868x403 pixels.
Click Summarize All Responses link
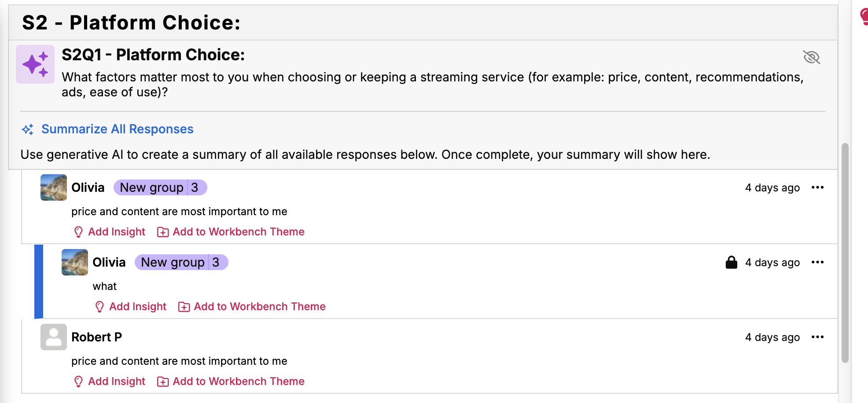point(117,129)
